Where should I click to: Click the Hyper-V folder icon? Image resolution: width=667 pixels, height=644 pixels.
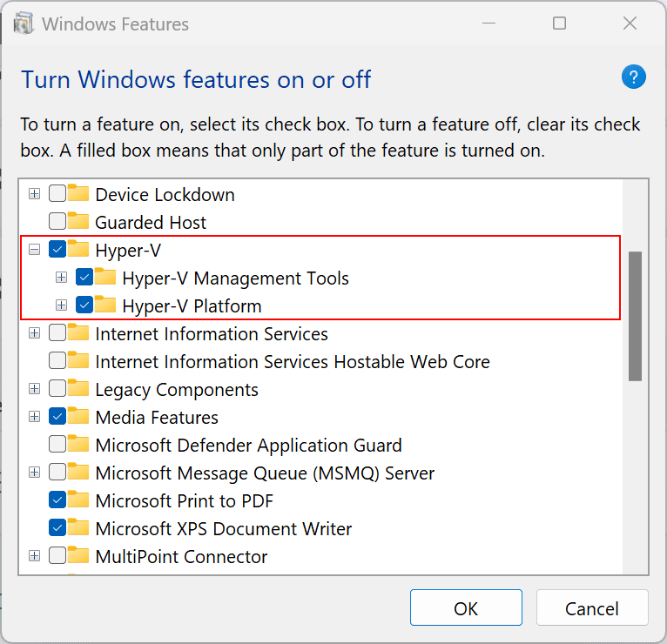79,250
